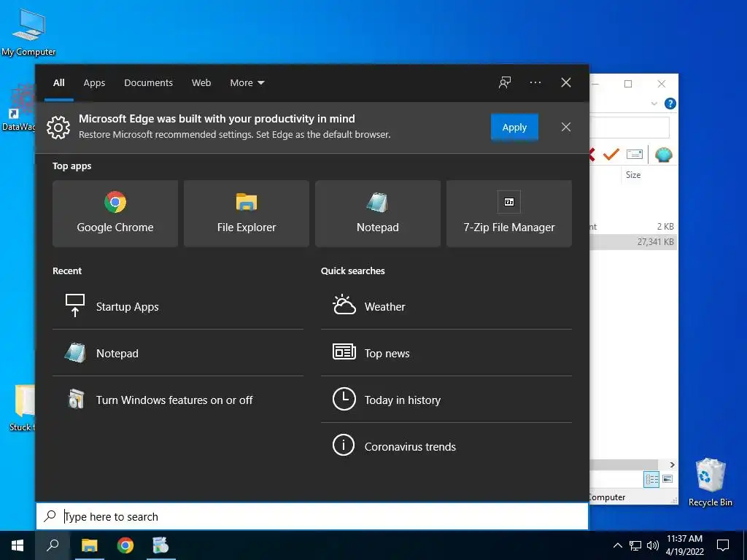Viewport: 747px width, 560px height.
Task: Open Turn Windows features on or off
Action: 178,400
